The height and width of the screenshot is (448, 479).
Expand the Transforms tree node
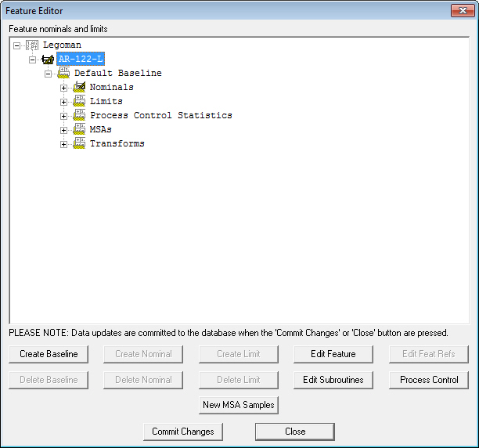coord(64,144)
